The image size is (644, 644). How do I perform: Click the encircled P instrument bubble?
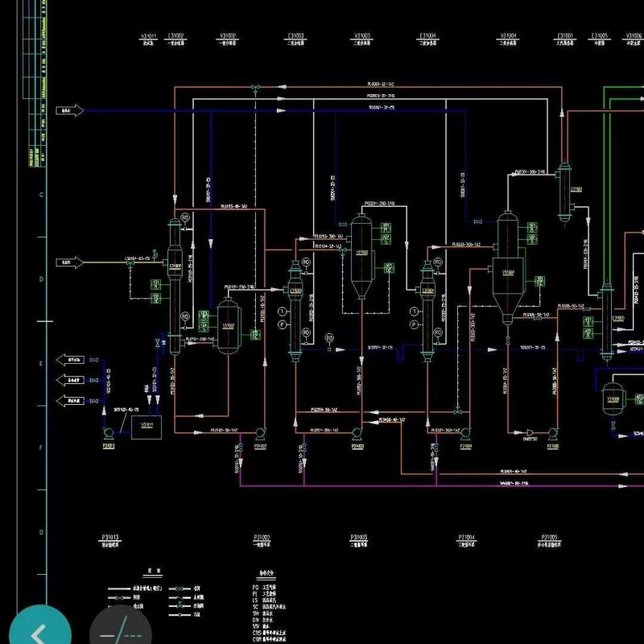tap(283, 324)
